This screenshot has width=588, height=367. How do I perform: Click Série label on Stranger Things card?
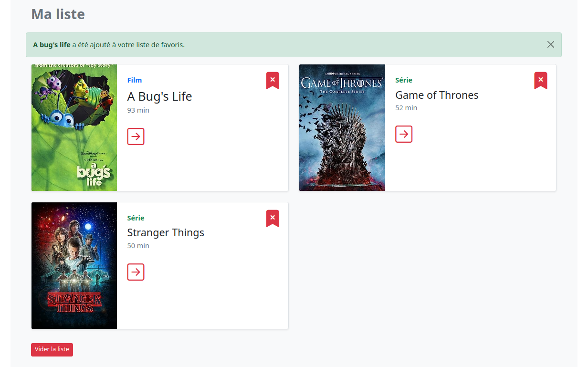[136, 218]
